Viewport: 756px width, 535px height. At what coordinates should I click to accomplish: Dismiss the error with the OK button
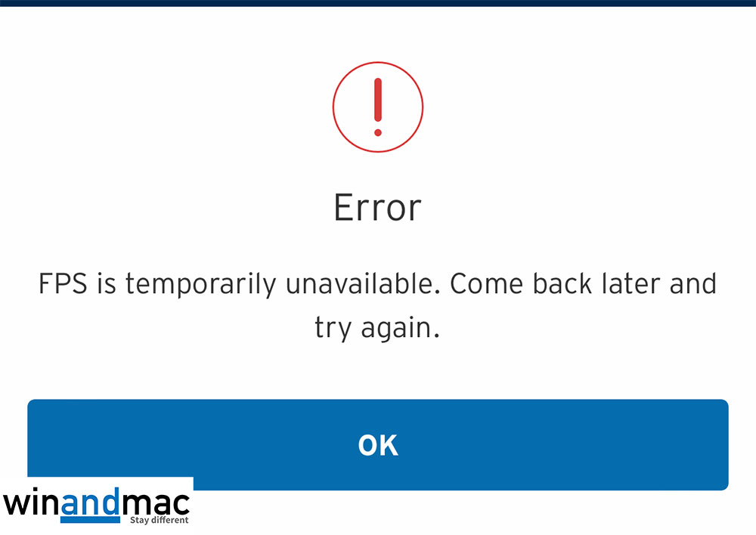point(378,444)
